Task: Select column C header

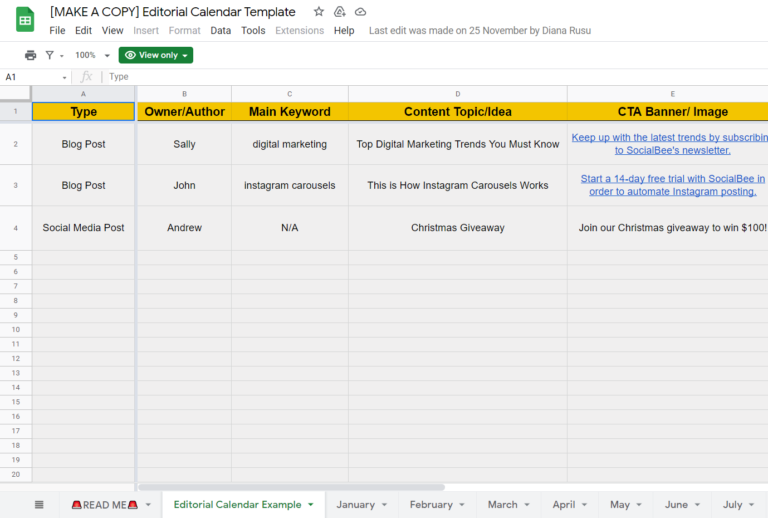Action: [x=289, y=94]
